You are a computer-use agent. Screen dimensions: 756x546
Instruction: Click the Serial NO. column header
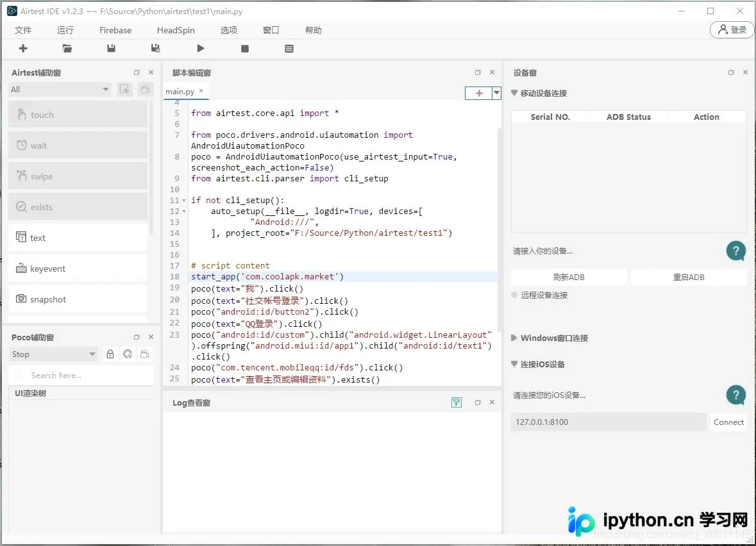pos(550,117)
